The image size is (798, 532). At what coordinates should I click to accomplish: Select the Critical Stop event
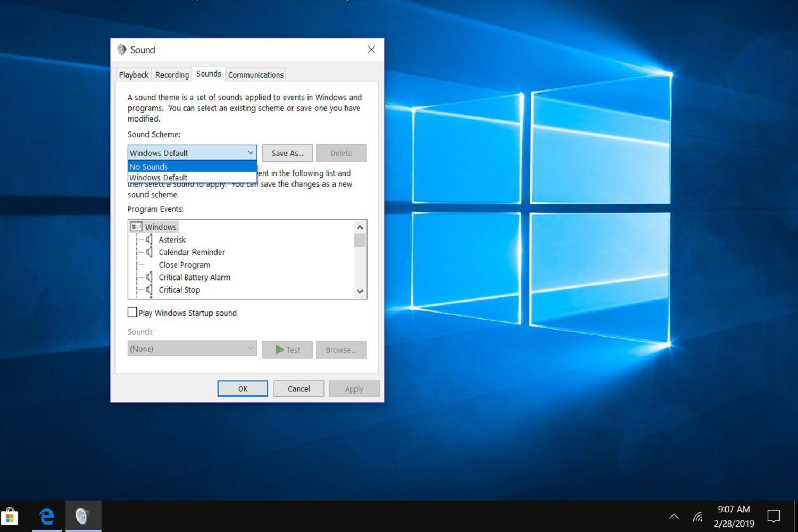[x=179, y=289]
